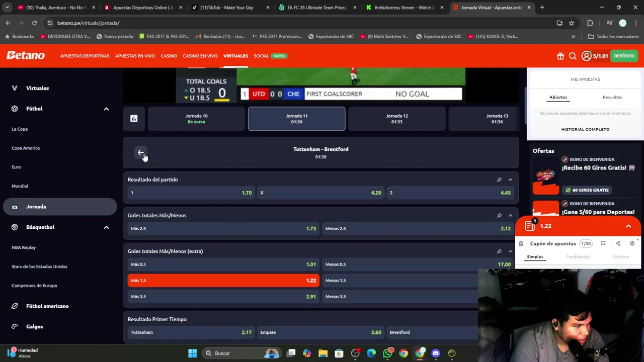Collapse the Básquetbol sidebar section
This screenshot has height=362, width=644.
tap(106, 227)
